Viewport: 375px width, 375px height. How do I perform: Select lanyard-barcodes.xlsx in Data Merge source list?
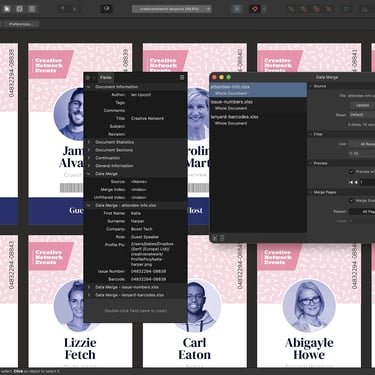point(235,117)
